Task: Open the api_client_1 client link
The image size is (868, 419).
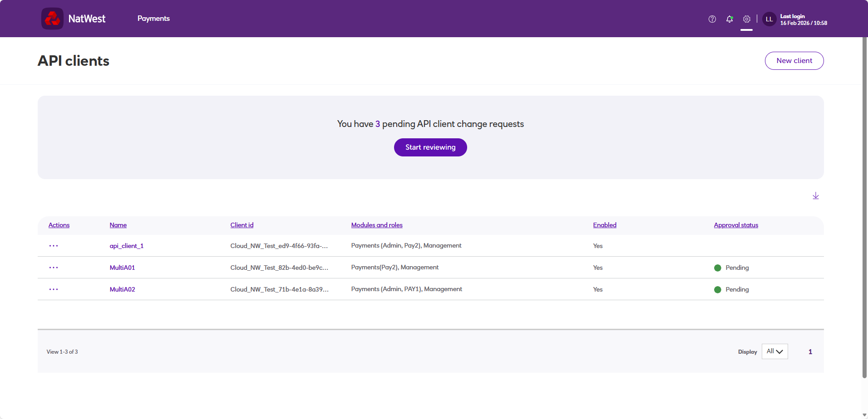Action: (x=127, y=246)
